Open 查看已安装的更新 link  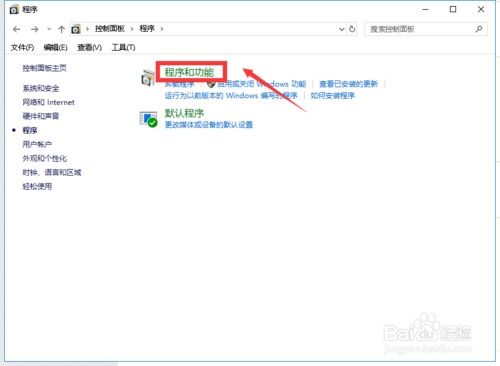click(x=349, y=84)
